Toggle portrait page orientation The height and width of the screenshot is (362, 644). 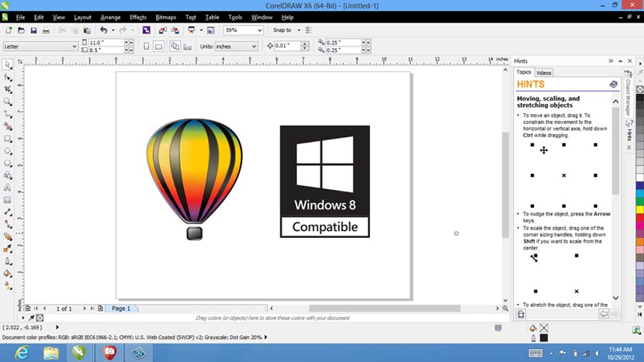pyautogui.click(x=146, y=47)
